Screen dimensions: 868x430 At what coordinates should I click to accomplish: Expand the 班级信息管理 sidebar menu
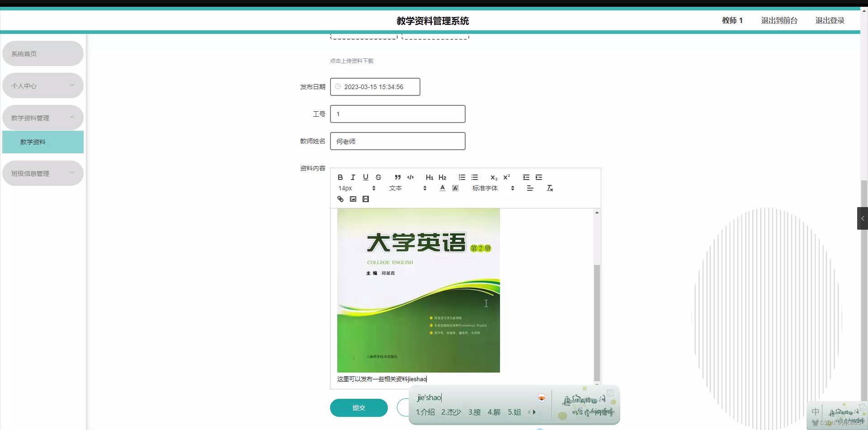point(43,173)
